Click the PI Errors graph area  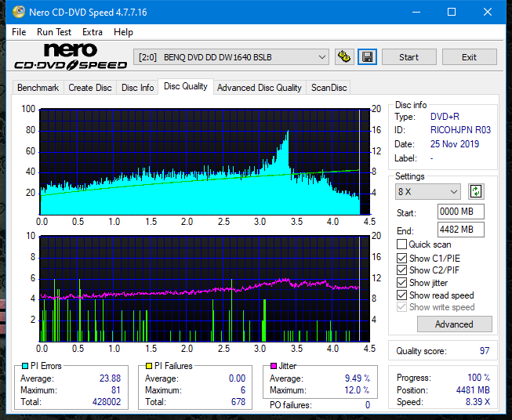pos(205,162)
